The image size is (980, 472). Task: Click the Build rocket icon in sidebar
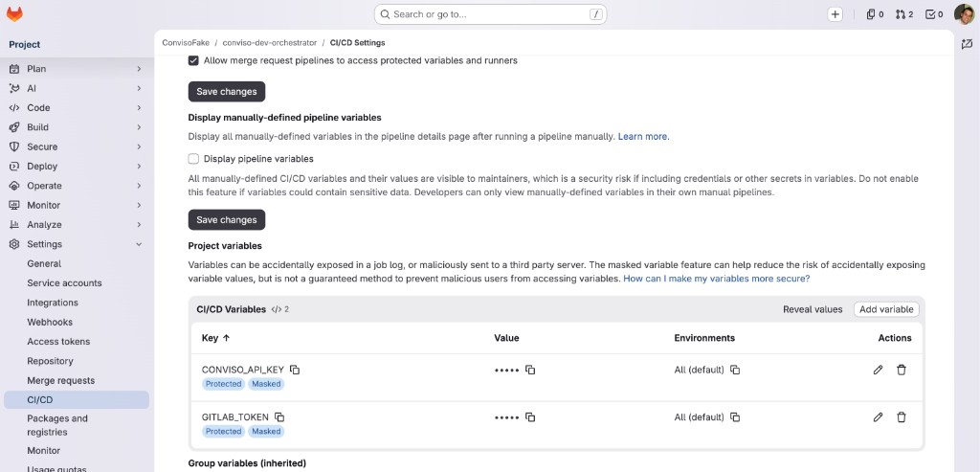[x=14, y=127]
